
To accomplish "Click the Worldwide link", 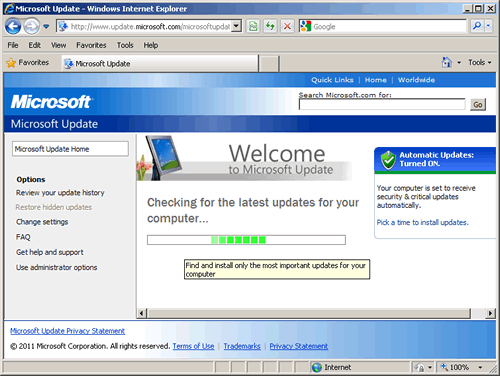I will [x=416, y=80].
